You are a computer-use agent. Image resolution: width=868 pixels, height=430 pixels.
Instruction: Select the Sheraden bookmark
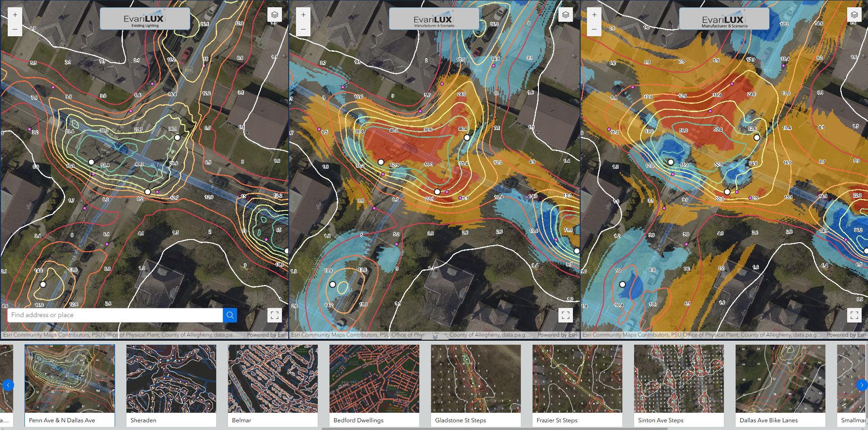171,385
